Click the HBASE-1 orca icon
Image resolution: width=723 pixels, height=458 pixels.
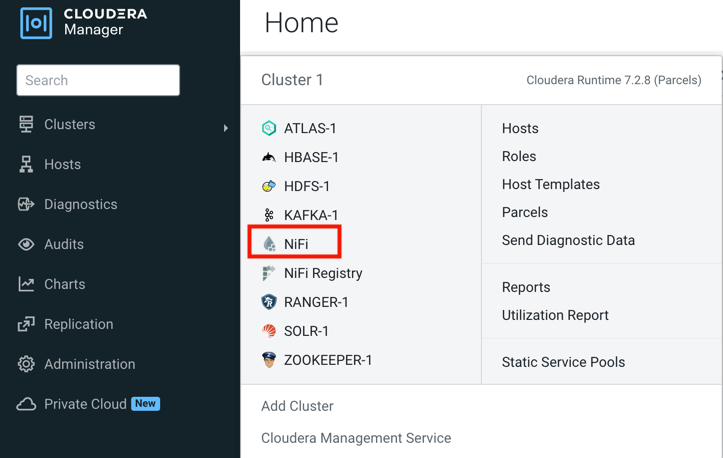(x=269, y=157)
